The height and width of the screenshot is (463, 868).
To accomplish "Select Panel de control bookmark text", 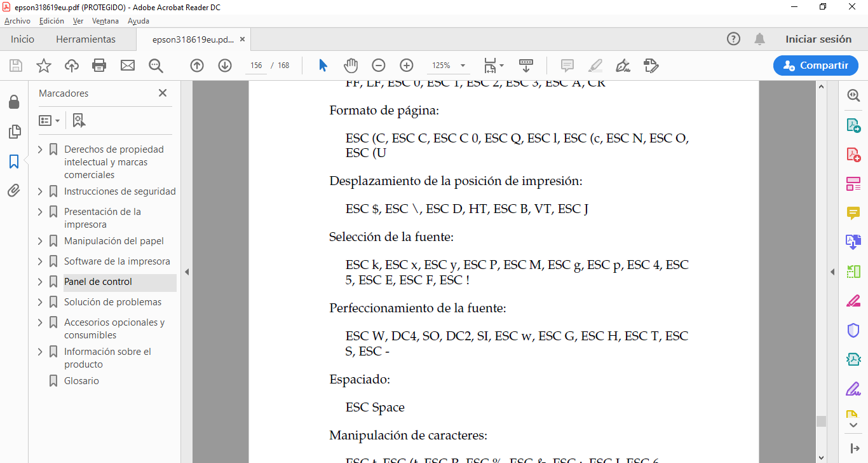I will [98, 282].
